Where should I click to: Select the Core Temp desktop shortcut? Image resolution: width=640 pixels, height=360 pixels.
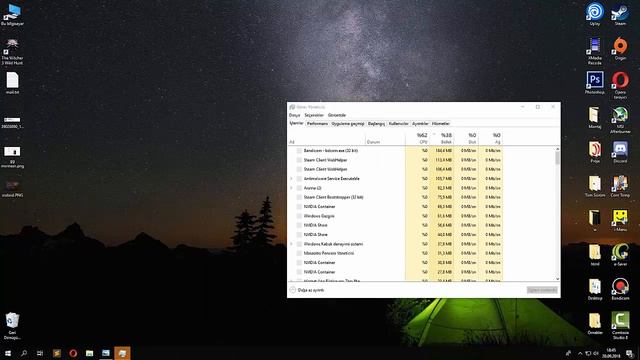(x=620, y=186)
